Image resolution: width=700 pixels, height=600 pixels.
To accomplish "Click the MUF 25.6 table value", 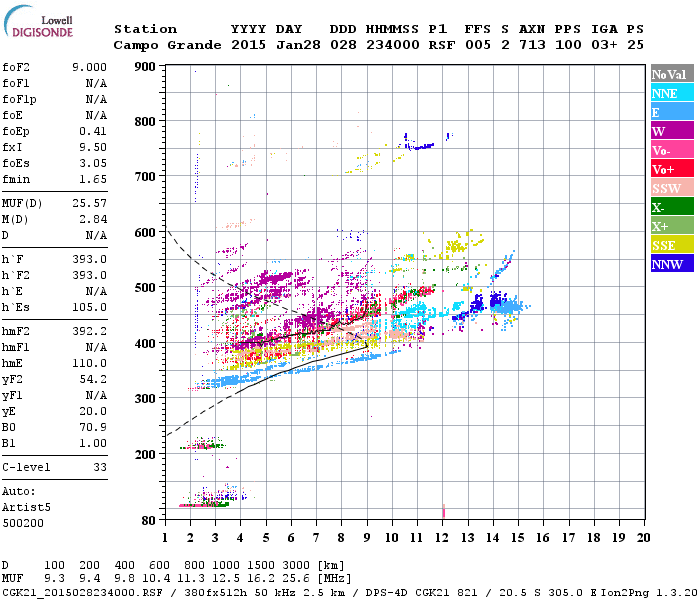I will [x=298, y=579].
